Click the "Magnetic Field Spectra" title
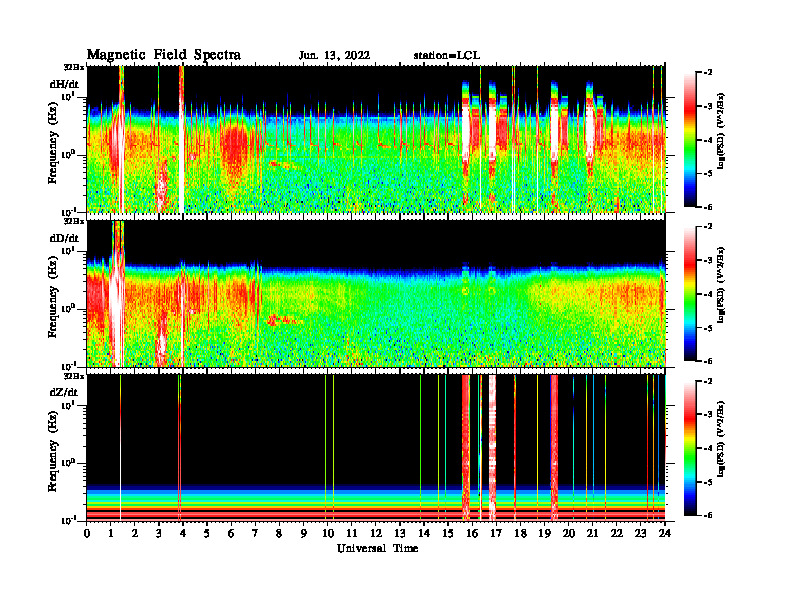The width and height of the screenshot is (792, 612). coord(164,55)
